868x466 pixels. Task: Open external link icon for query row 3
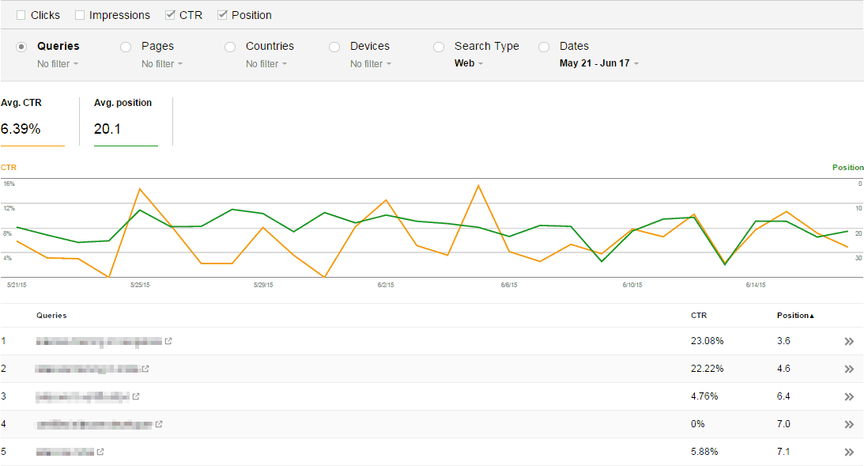[x=136, y=396]
